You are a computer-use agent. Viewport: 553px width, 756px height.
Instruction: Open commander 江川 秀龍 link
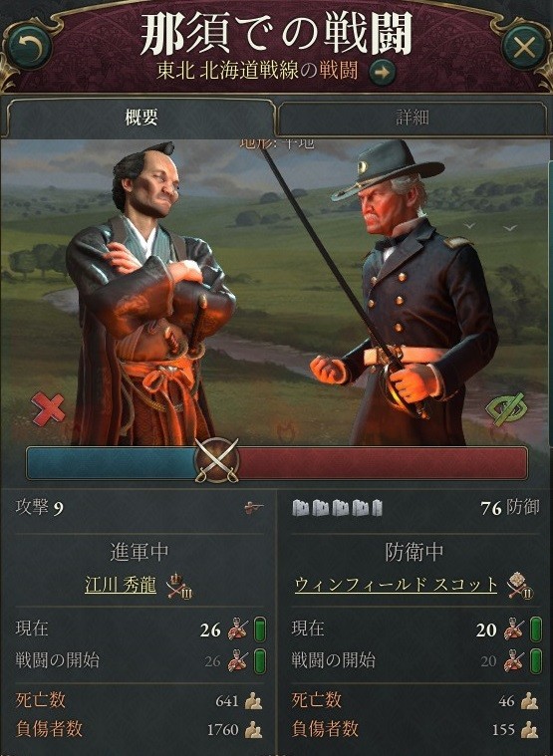121,585
